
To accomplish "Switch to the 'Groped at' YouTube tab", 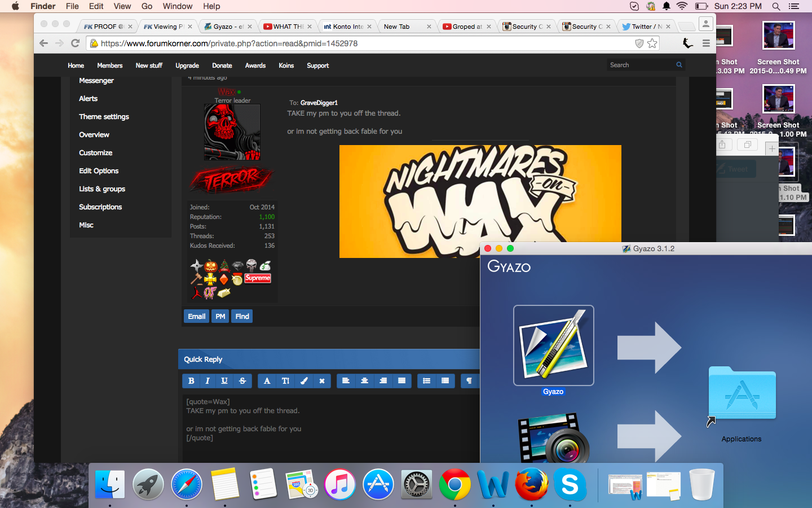I will click(x=467, y=27).
